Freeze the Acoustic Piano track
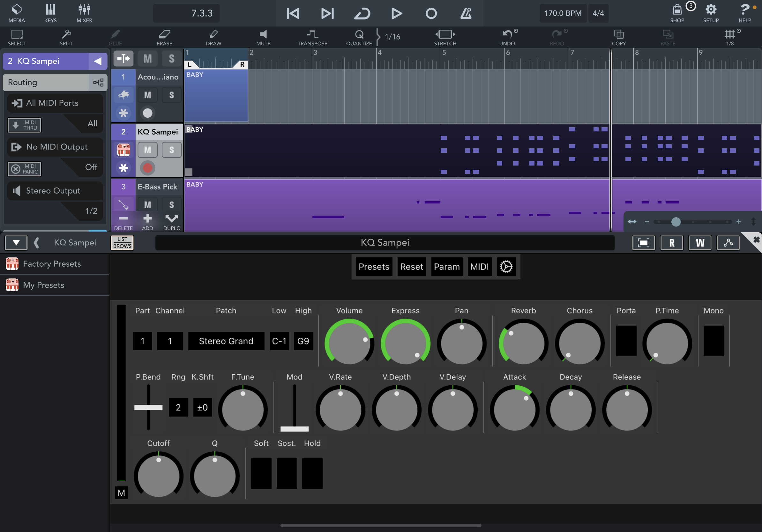Image resolution: width=762 pixels, height=532 pixels. [x=123, y=113]
